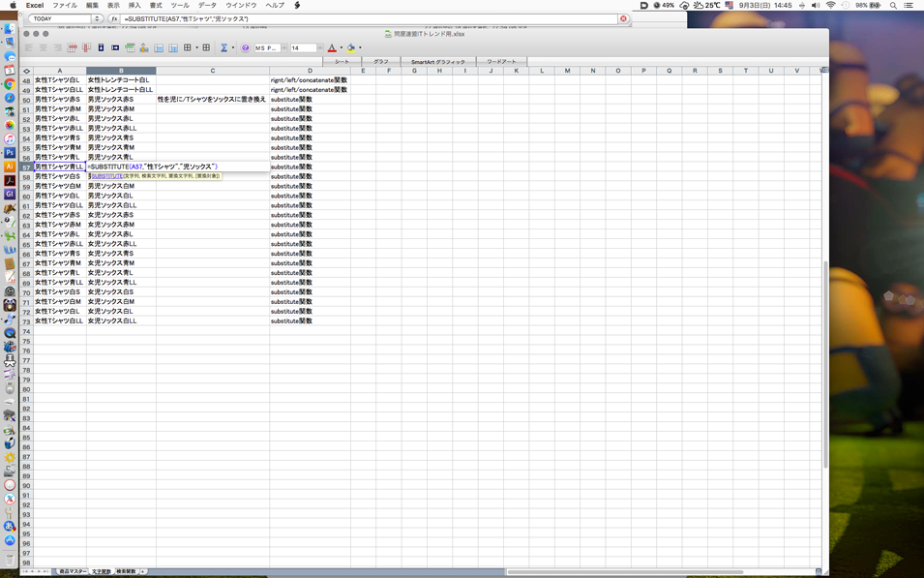The height and width of the screenshot is (578, 924).
Task: Open Photos app from the Dock
Action: tap(10, 125)
